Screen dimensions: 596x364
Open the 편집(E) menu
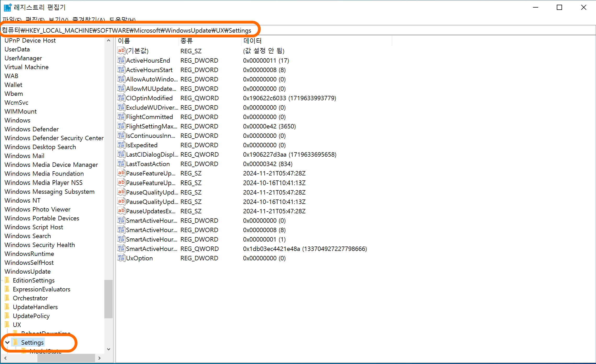pos(35,20)
